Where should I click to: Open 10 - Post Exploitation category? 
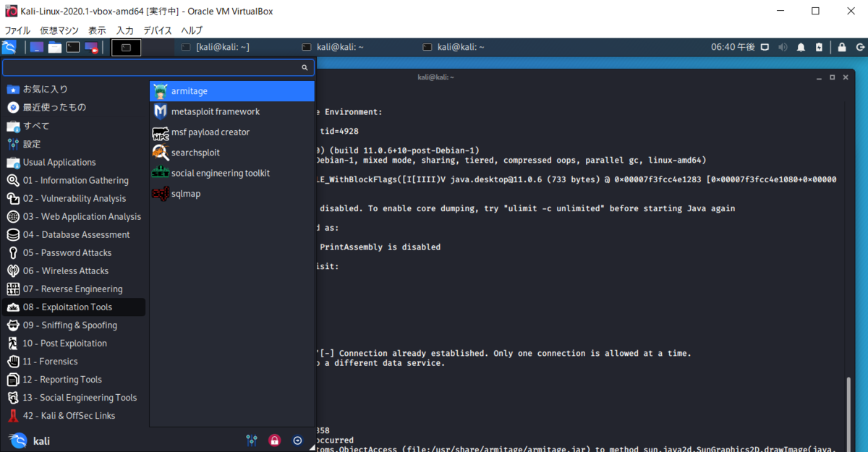coord(75,343)
